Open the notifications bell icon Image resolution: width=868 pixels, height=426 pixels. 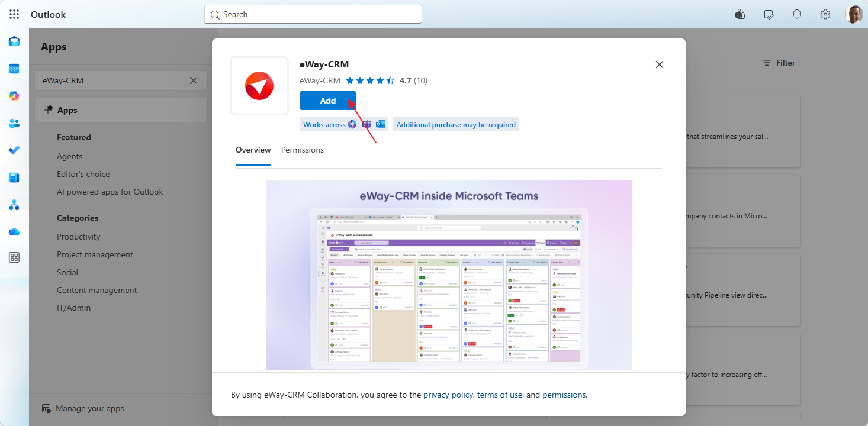[797, 14]
